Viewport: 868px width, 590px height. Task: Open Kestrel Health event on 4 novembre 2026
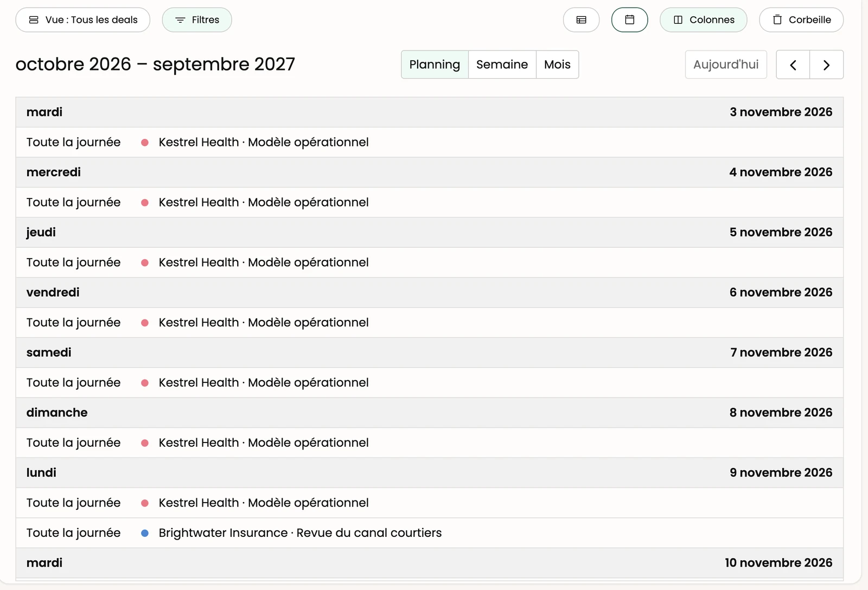tap(430, 202)
